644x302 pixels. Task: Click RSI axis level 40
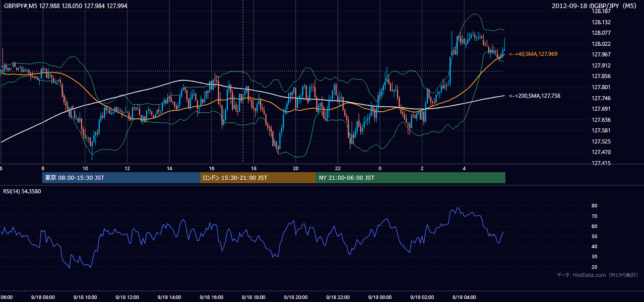(x=594, y=246)
